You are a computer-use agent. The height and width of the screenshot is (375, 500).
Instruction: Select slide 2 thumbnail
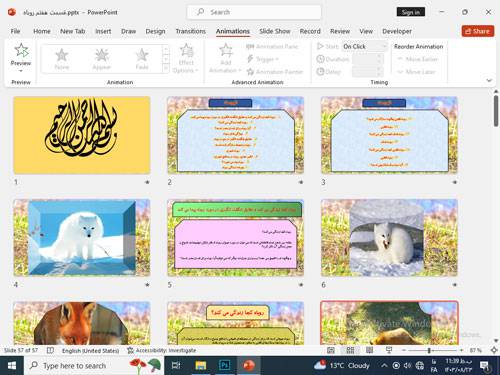coord(235,135)
